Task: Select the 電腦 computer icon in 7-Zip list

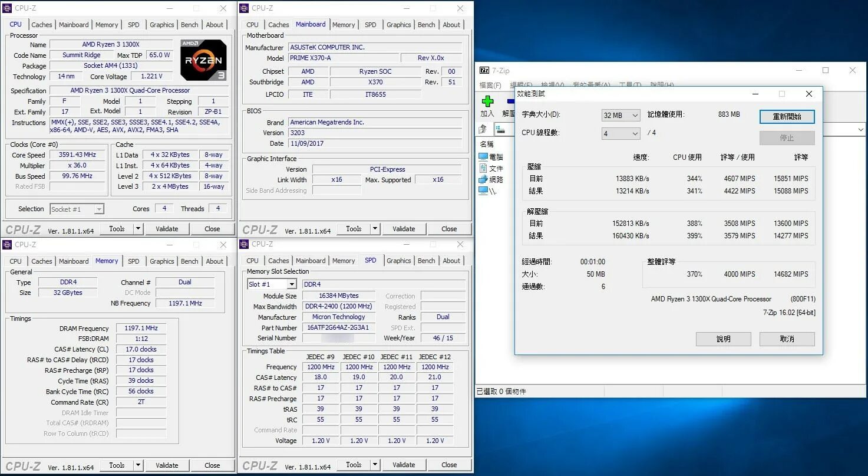Action: [x=483, y=157]
